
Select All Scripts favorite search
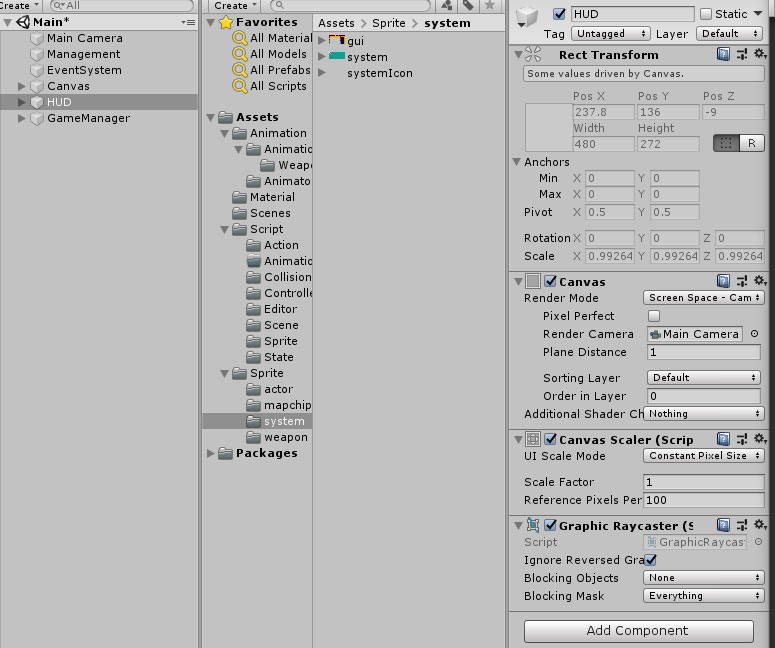tap(278, 86)
